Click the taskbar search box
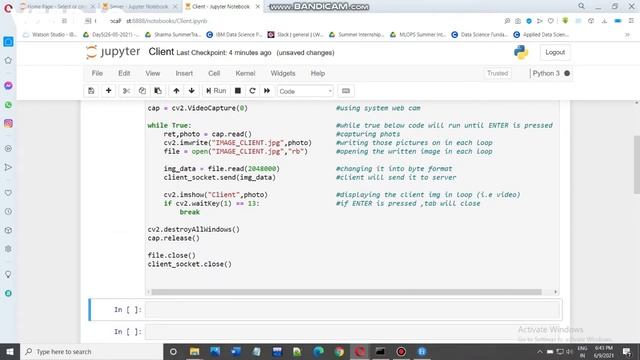This screenshot has width=640, height=360. tap(91, 351)
